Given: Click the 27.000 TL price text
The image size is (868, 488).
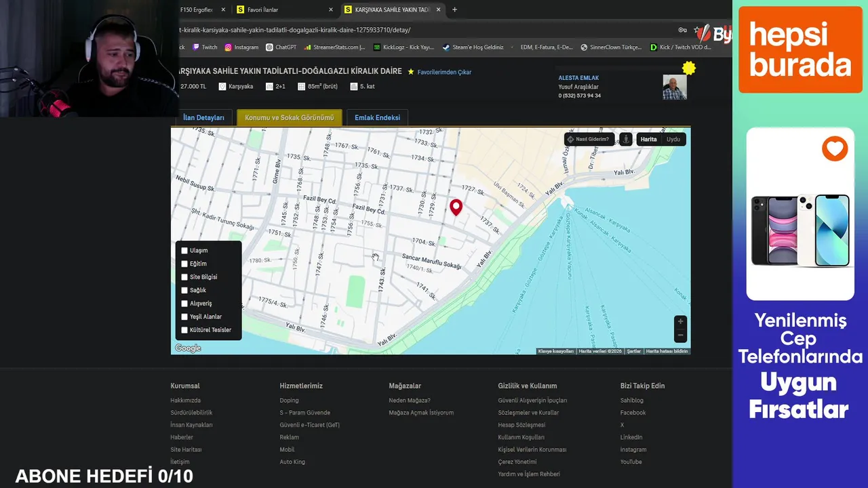Looking at the screenshot, I should (x=193, y=86).
